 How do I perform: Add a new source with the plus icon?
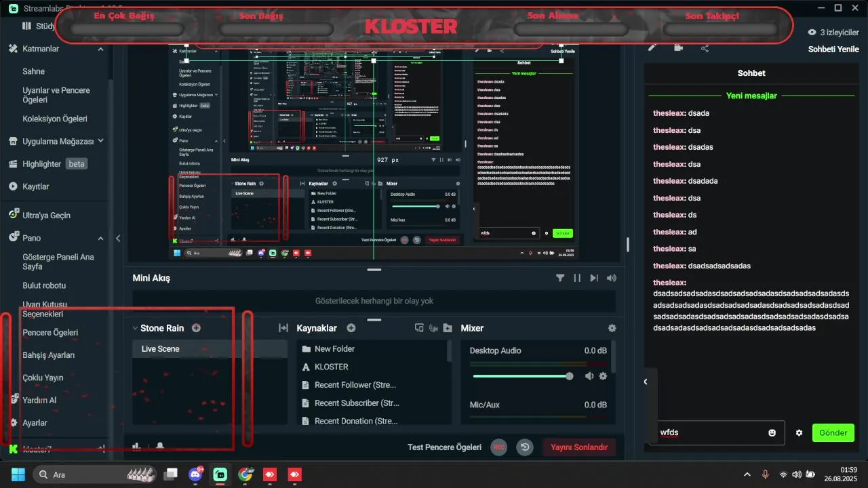point(351,328)
